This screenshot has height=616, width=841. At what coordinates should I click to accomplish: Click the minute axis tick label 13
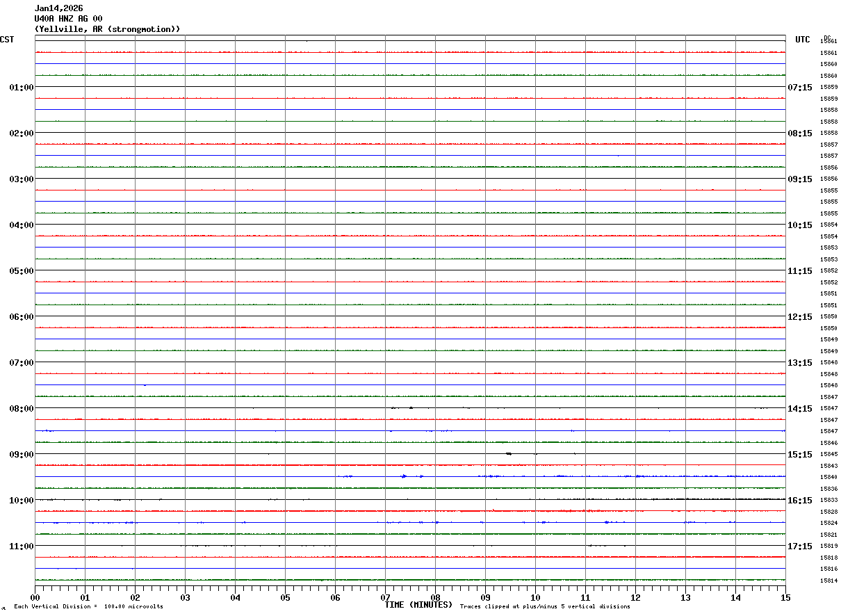[685, 597]
